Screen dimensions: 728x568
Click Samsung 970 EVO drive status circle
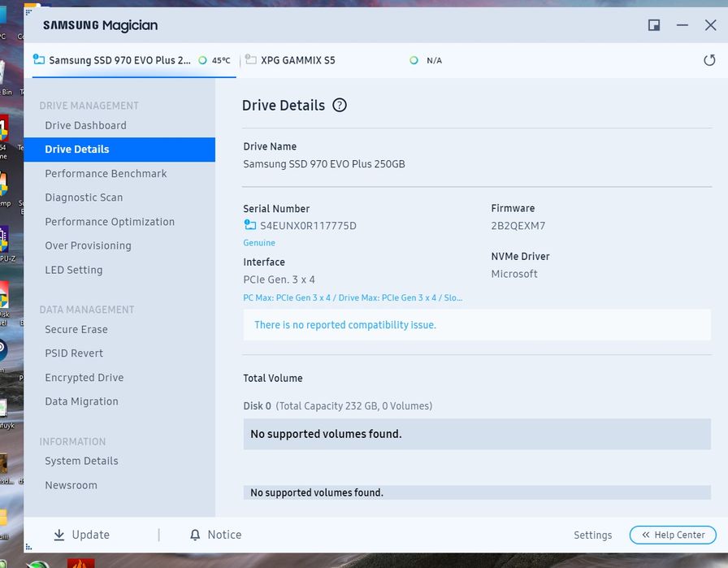tap(202, 60)
